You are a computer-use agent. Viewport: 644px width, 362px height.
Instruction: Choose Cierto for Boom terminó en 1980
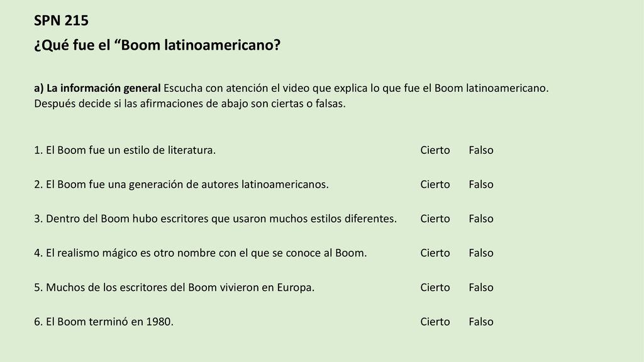pos(435,322)
